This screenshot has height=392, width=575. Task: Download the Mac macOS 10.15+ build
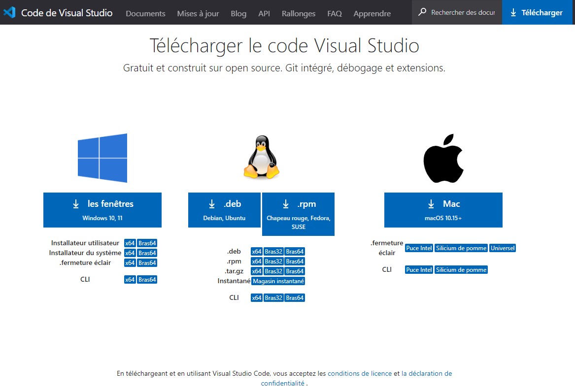coord(443,210)
